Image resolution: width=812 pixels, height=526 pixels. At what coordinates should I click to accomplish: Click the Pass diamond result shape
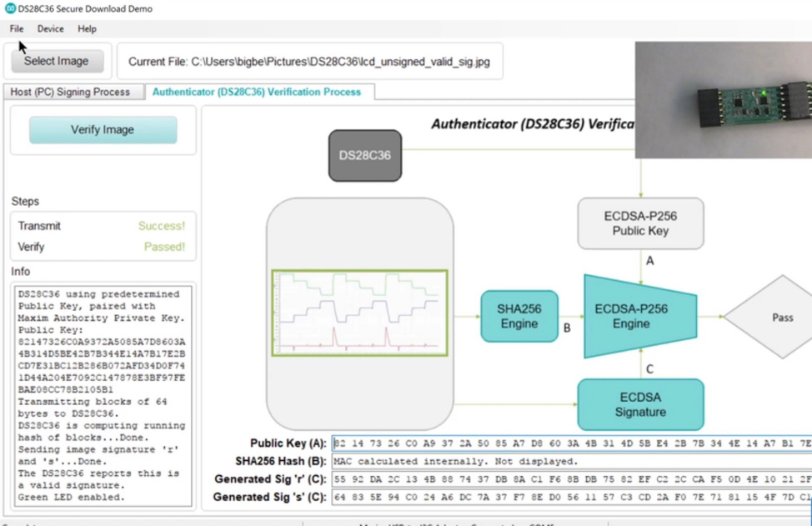(x=772, y=317)
